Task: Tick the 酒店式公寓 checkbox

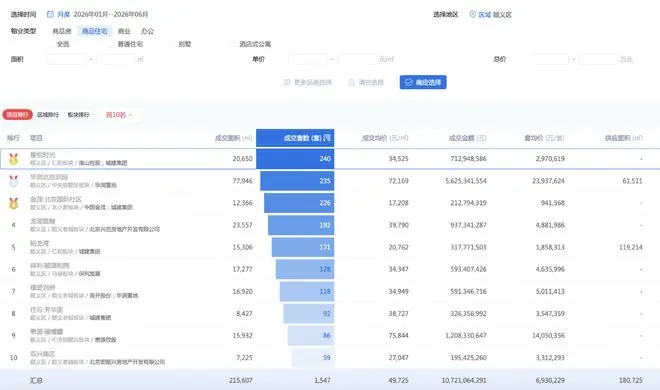Action: pos(232,44)
